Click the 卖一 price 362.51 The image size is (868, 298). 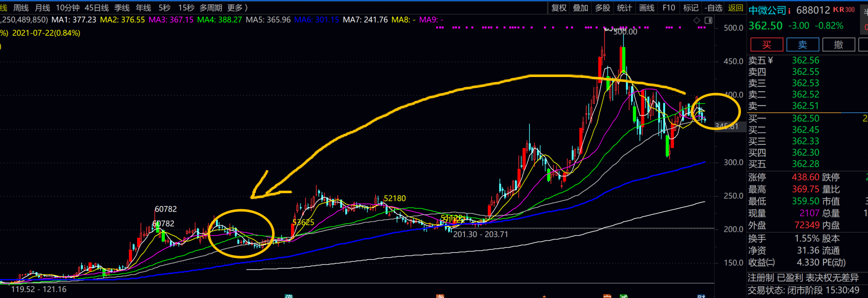pos(806,106)
